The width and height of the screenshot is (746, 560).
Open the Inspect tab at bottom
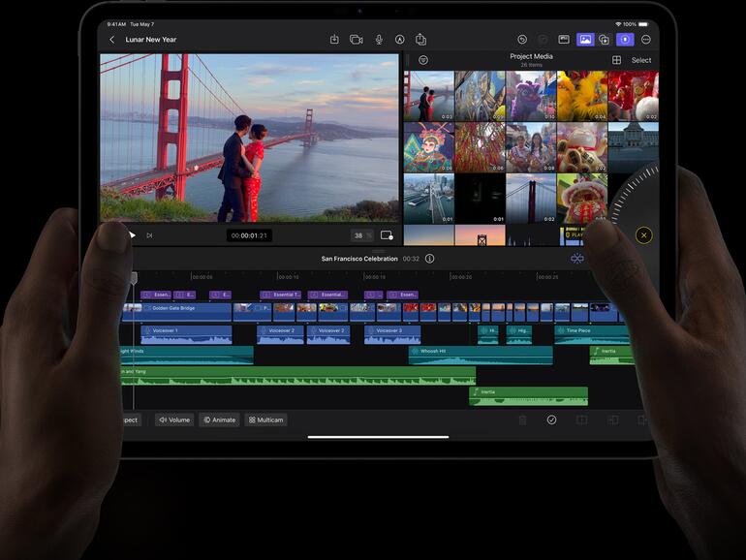(x=132, y=420)
